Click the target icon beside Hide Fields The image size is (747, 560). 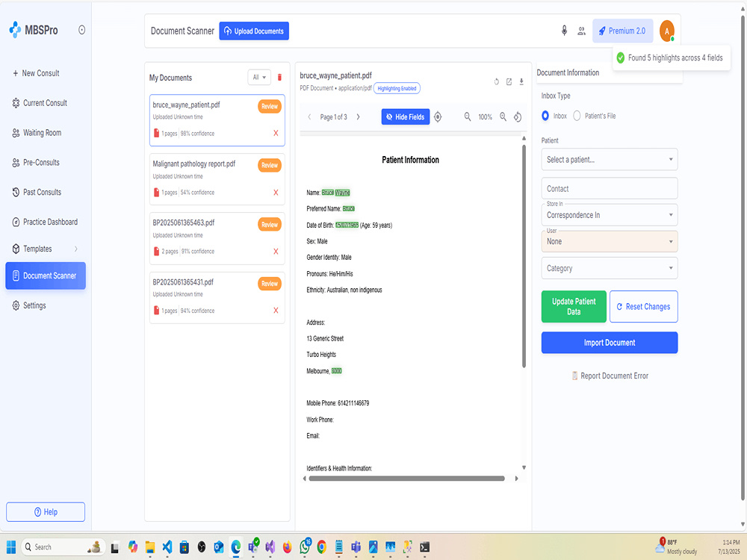click(438, 116)
